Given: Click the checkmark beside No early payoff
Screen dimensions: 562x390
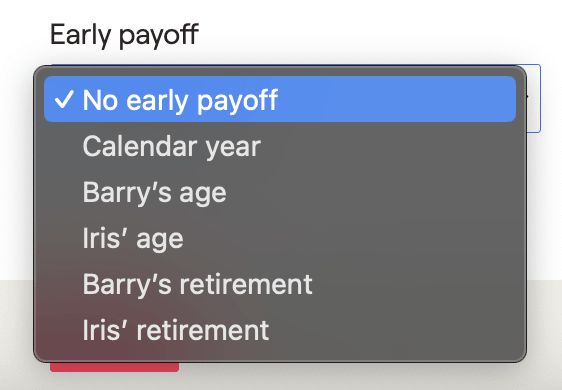Looking at the screenshot, I should (64, 99).
